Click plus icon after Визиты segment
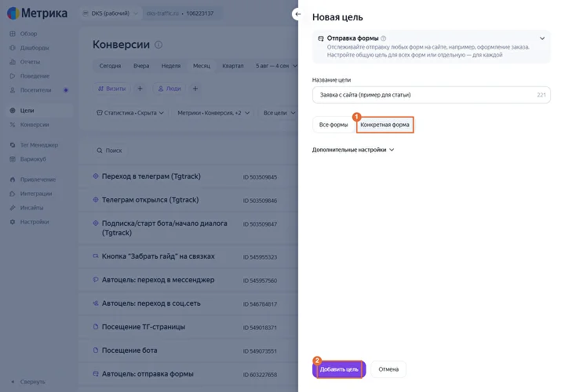The width and height of the screenshot is (565, 392). point(140,89)
